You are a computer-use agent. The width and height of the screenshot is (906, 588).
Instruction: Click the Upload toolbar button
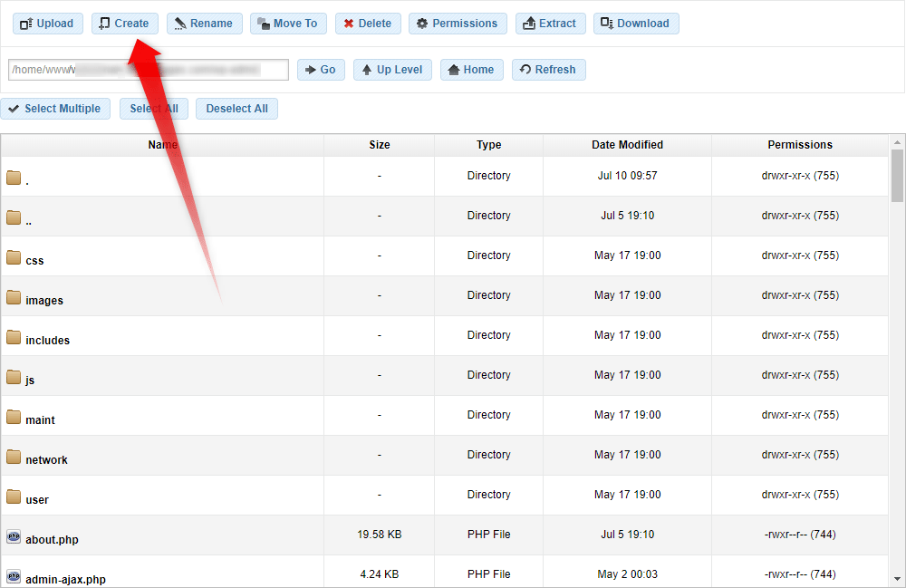coord(48,24)
